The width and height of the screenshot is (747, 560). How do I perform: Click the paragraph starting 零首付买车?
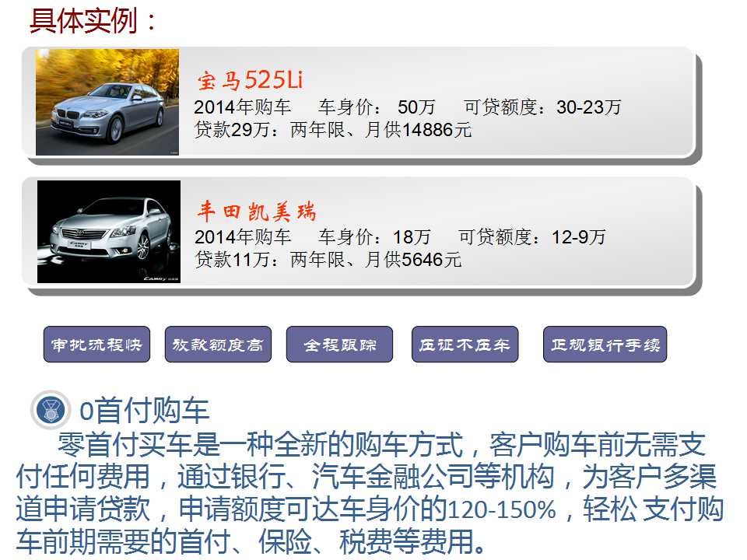coord(370,492)
